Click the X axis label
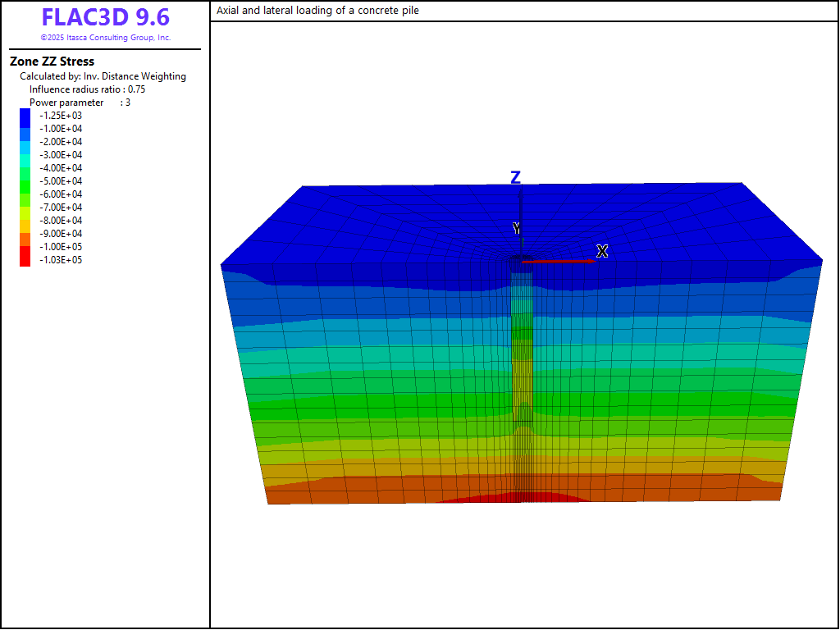The width and height of the screenshot is (840, 630). pos(602,251)
